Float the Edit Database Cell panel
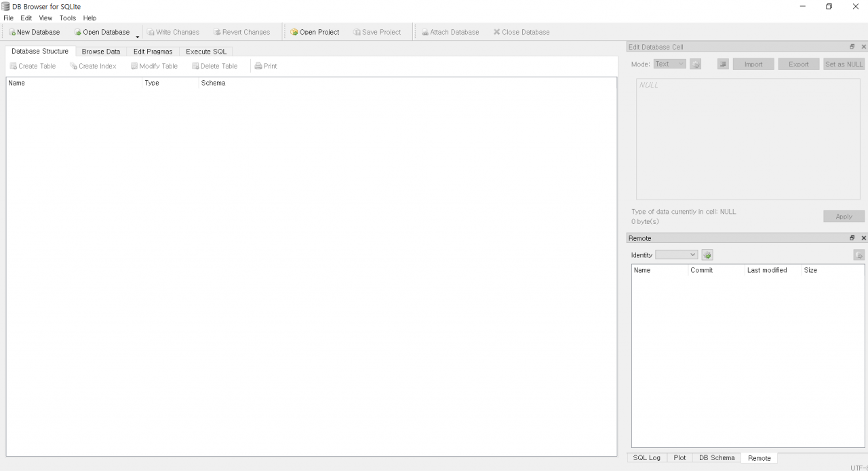 coord(852,47)
